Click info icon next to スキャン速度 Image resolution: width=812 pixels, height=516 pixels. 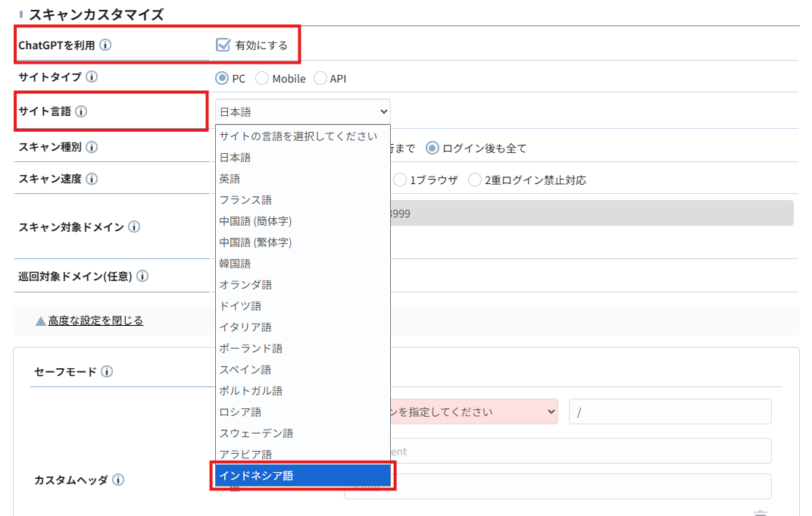click(92, 180)
